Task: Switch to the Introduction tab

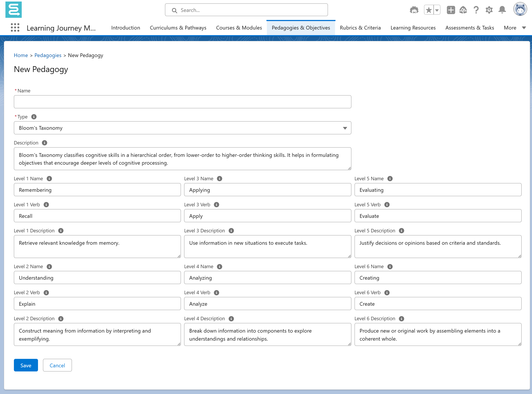Action: 126,28
